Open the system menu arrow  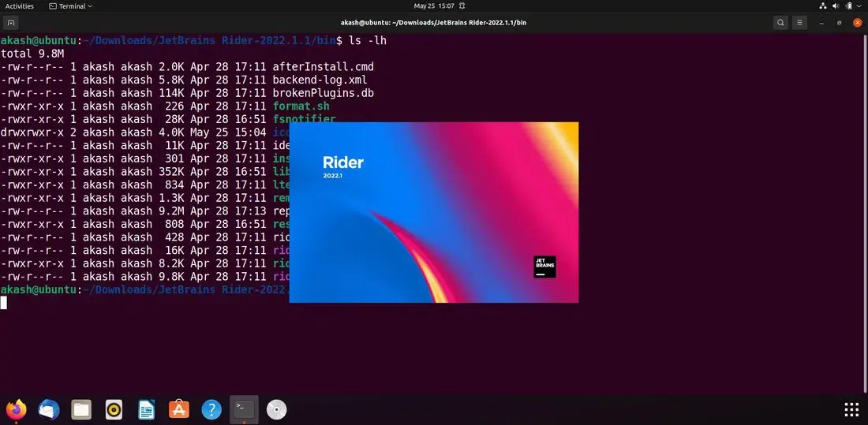point(859,6)
